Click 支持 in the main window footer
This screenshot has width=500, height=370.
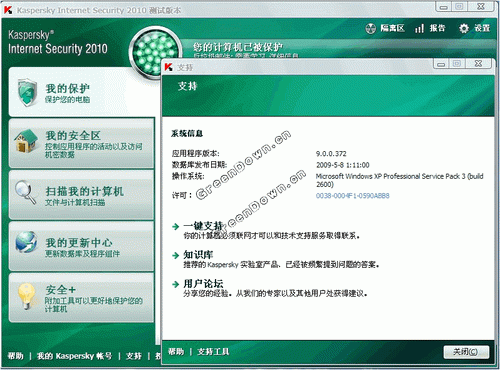(x=134, y=356)
